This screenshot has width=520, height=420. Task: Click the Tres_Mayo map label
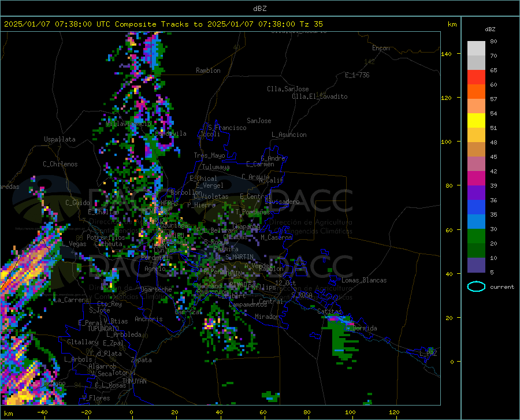tap(209, 155)
